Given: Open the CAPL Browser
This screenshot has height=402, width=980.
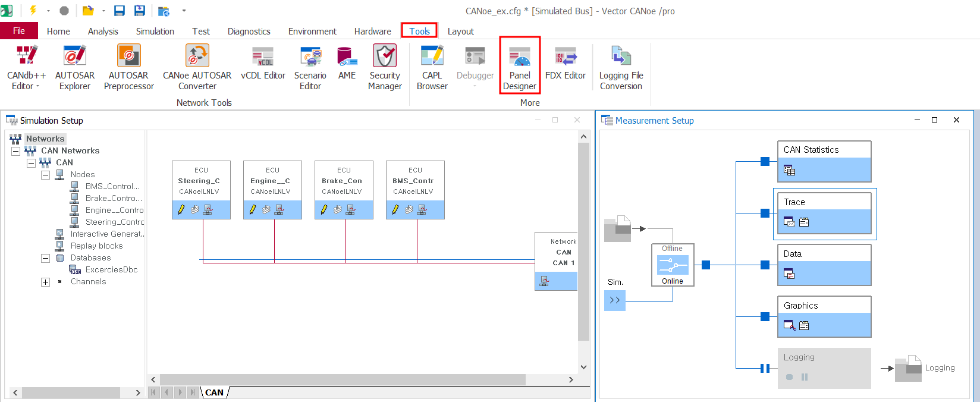Looking at the screenshot, I should click(x=432, y=67).
